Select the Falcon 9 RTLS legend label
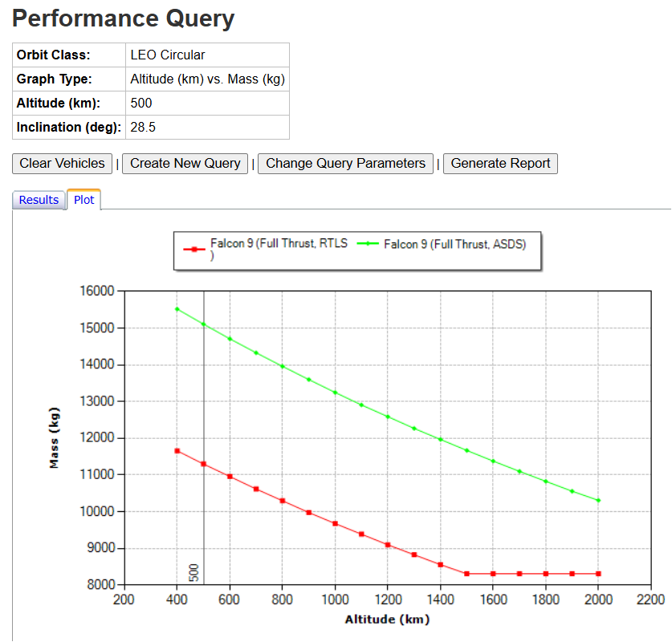 pos(279,245)
